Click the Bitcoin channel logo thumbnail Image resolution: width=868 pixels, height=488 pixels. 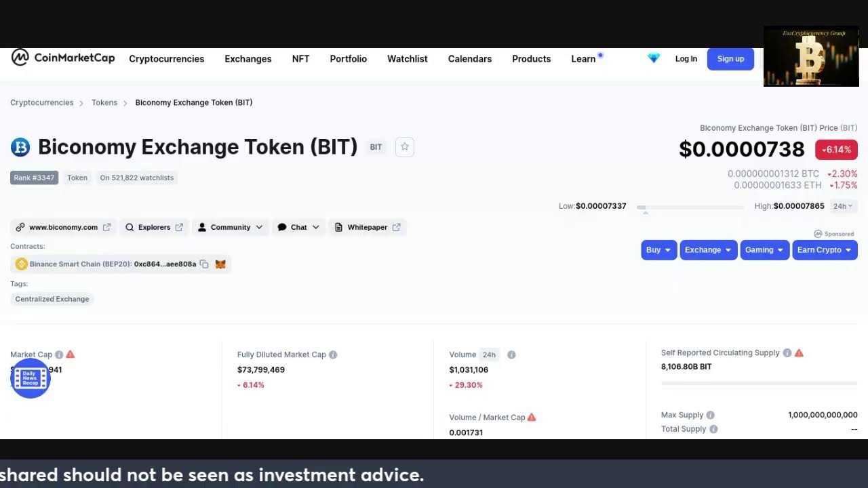(811, 56)
